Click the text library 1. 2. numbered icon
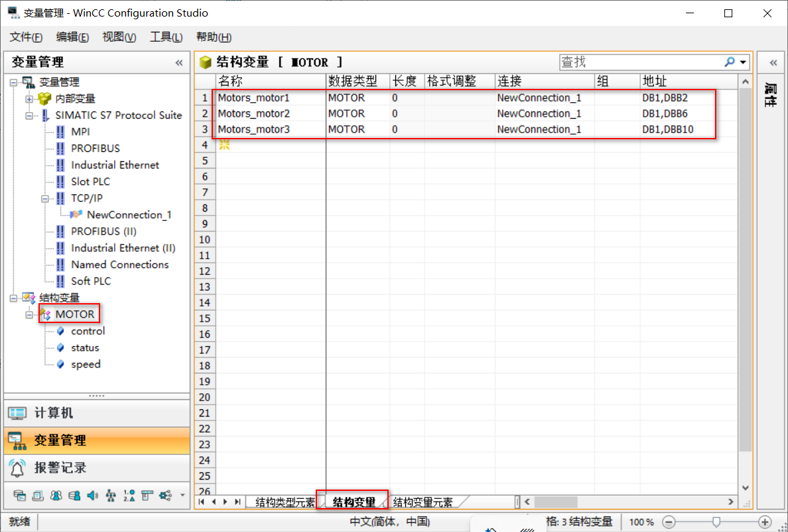Viewport: 788px width, 532px height. click(129, 496)
